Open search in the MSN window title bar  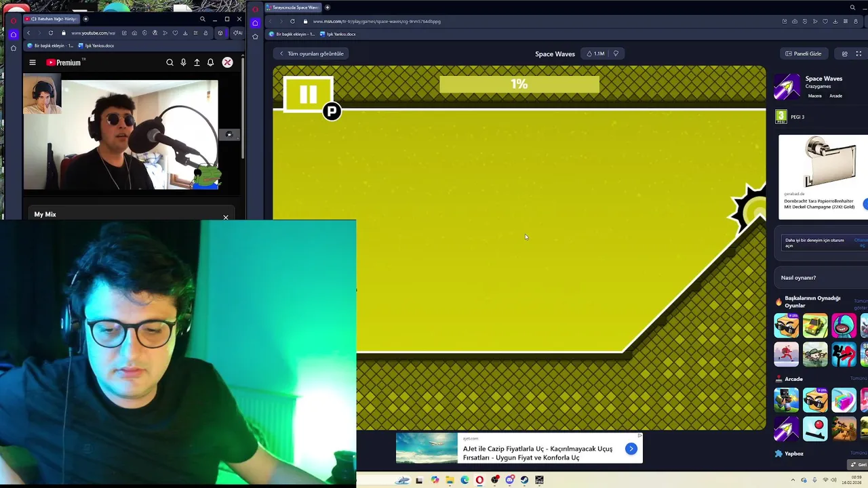coord(852,7)
